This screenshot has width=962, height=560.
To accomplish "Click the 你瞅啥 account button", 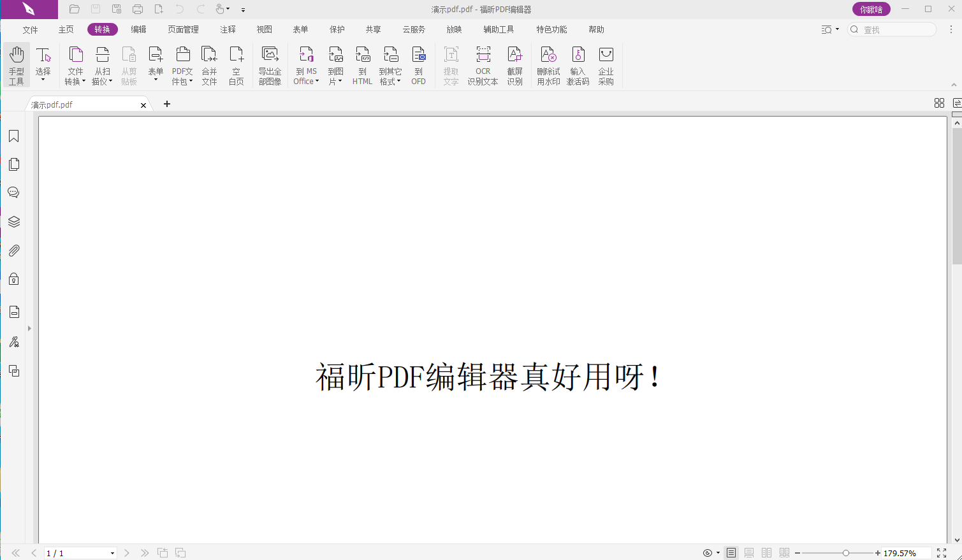I will tap(871, 9).
